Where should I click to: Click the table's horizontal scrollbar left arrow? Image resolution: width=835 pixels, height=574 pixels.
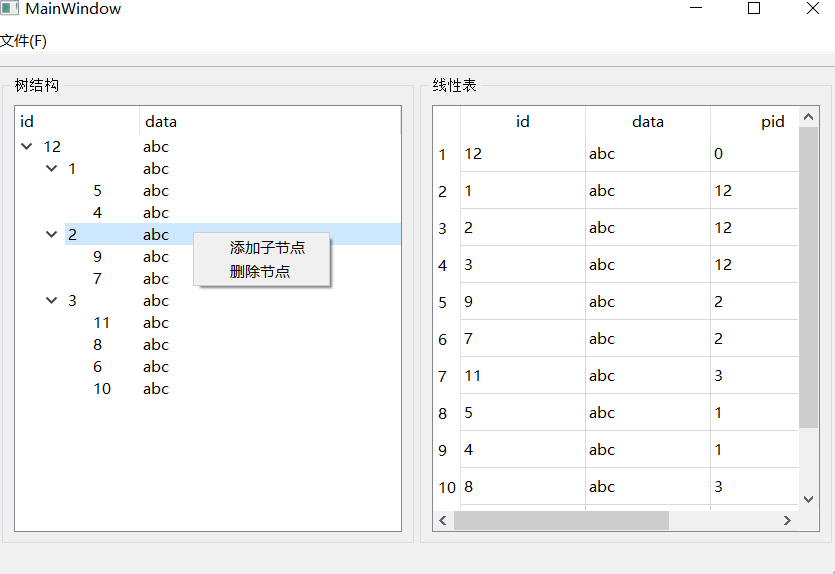[x=443, y=520]
